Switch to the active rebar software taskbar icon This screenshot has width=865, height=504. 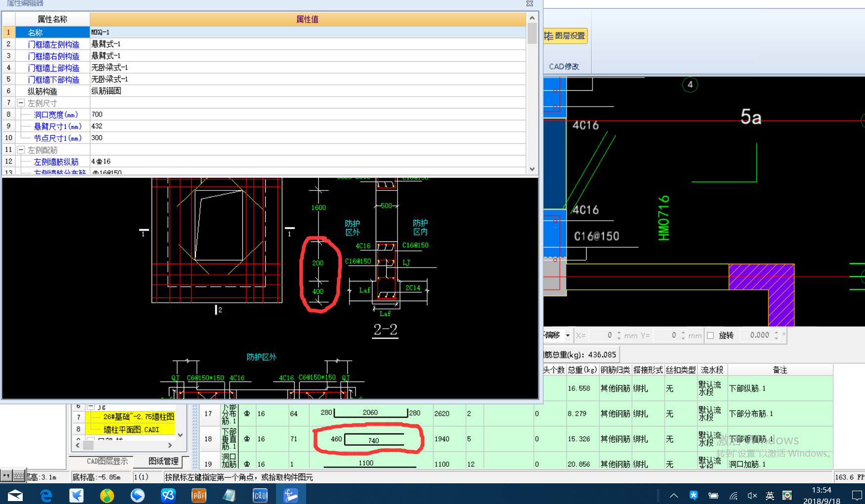coord(291,495)
